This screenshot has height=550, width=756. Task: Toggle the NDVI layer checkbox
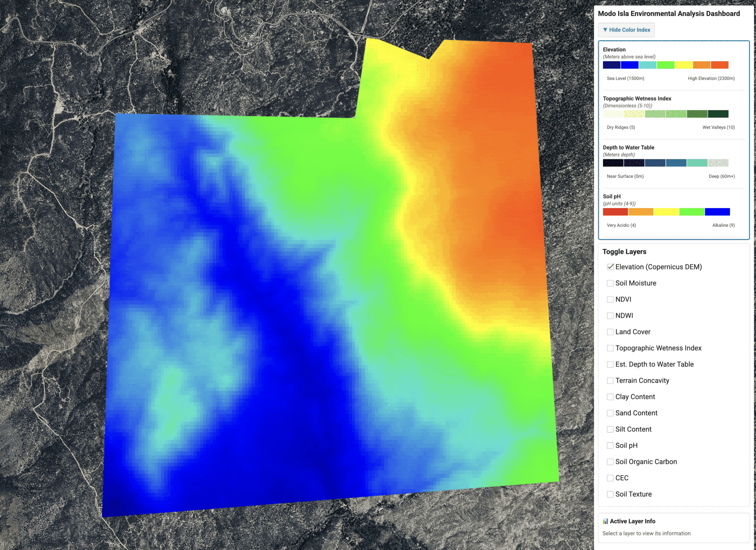(610, 299)
